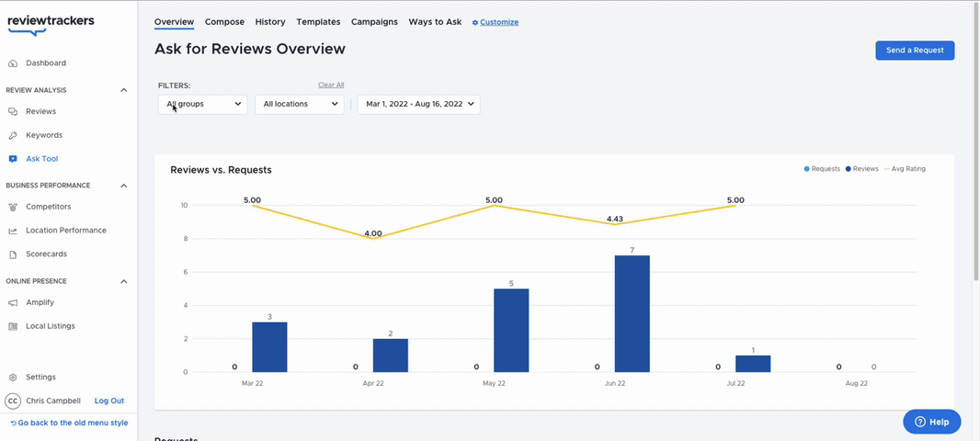Open Amplify in the sidebar
Image resolution: width=980 pixels, height=441 pixels.
coord(40,302)
